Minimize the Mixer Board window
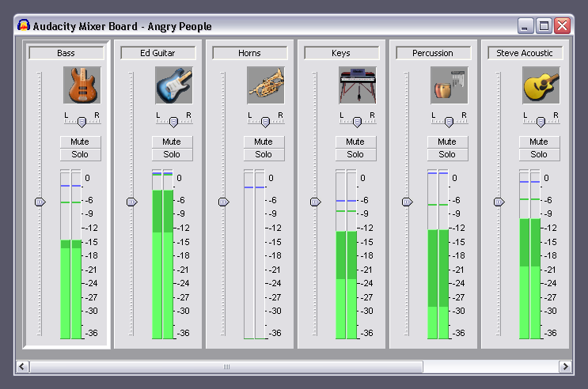This screenshot has width=588, height=389. (x=525, y=26)
